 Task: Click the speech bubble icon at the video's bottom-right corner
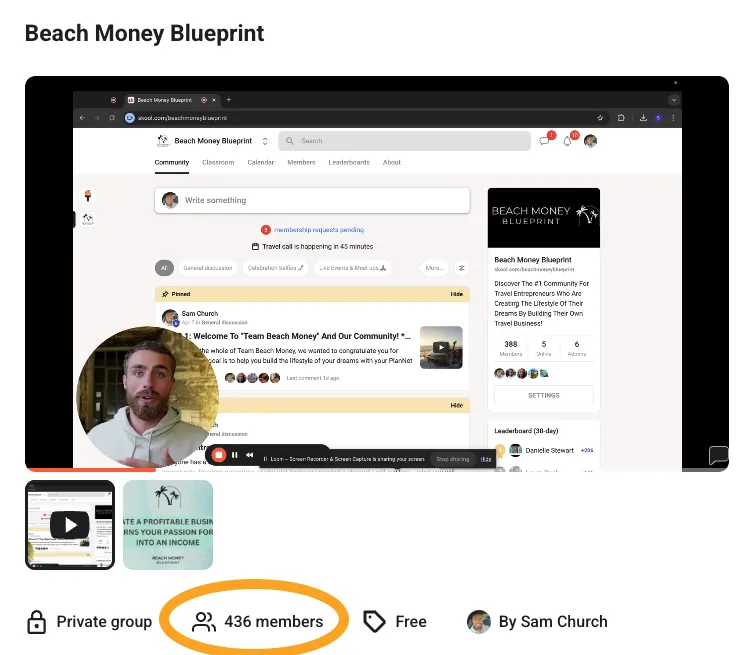click(718, 455)
